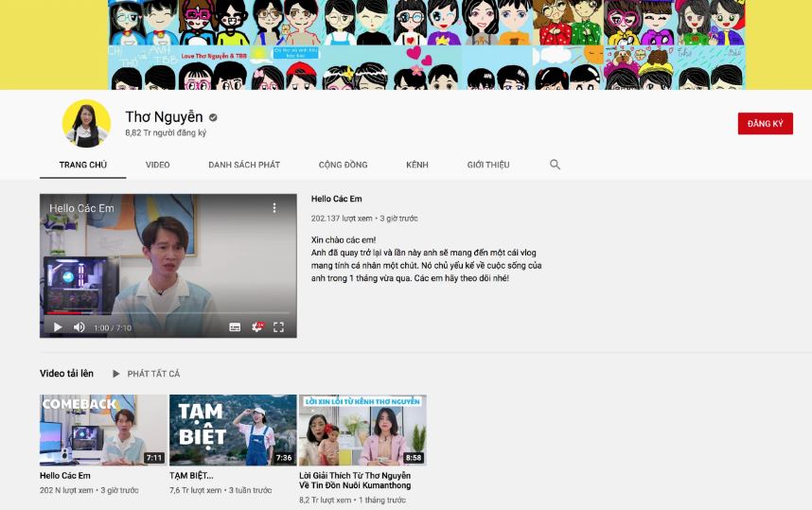
Task: Click the 7,6 Tr lượt xem metadata
Action: (195, 490)
